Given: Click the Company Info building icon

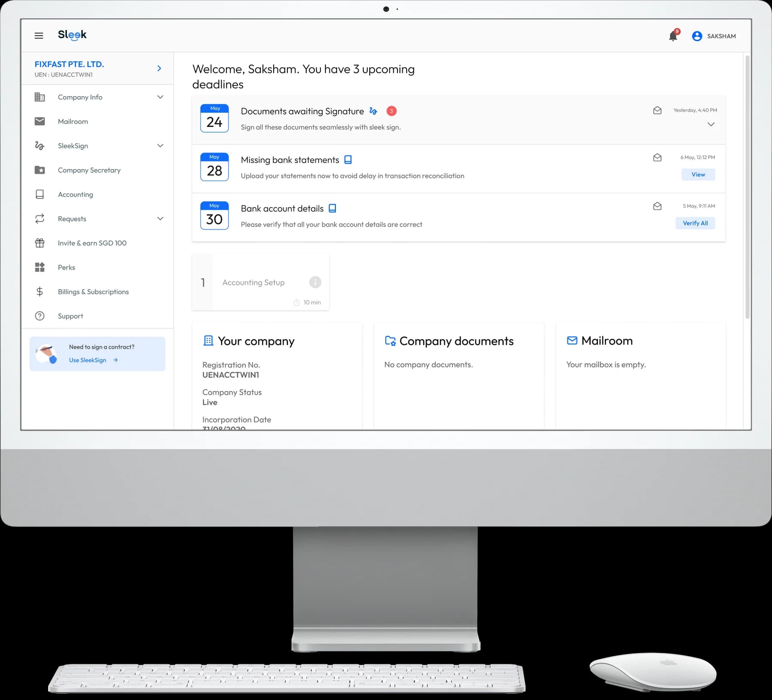Looking at the screenshot, I should (x=39, y=97).
